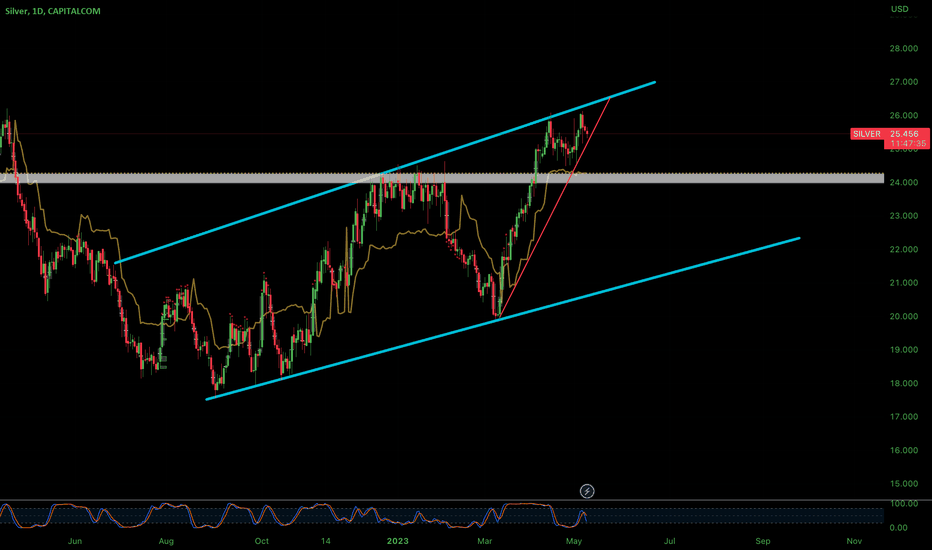Viewport: 932px width, 550px height.
Task: Click the Silver, 1D, CAPITALCOM title
Action: 53,11
